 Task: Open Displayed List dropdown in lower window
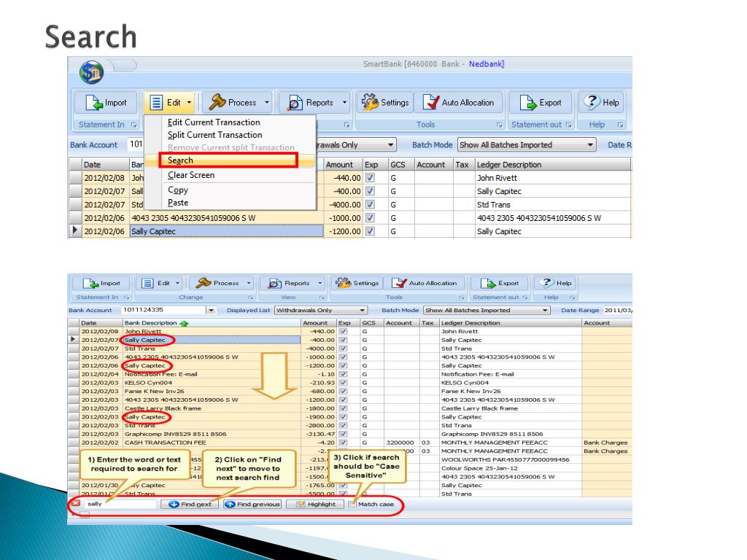tap(363, 311)
